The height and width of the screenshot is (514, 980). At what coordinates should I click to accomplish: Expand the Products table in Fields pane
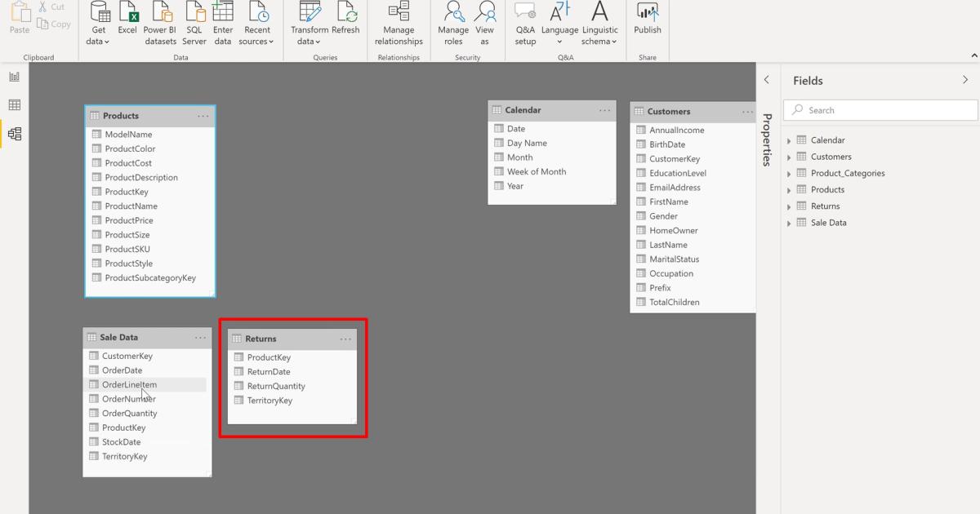[x=788, y=189]
